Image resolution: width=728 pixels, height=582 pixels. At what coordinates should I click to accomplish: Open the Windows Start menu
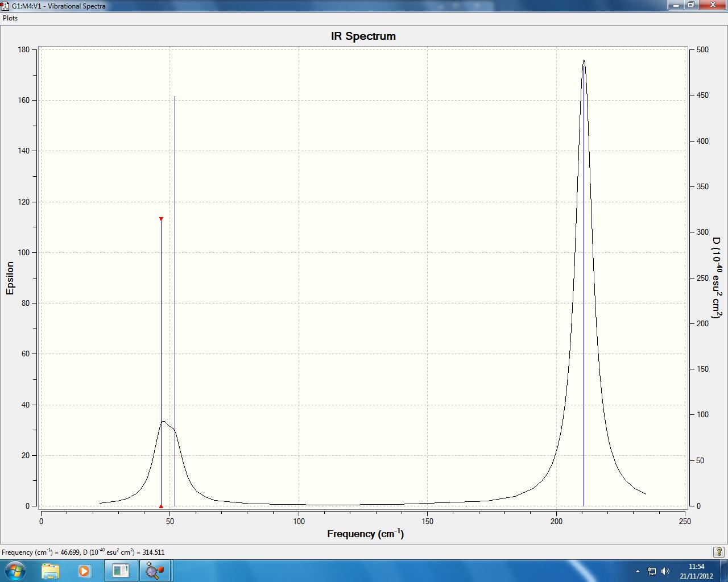tap(14, 570)
